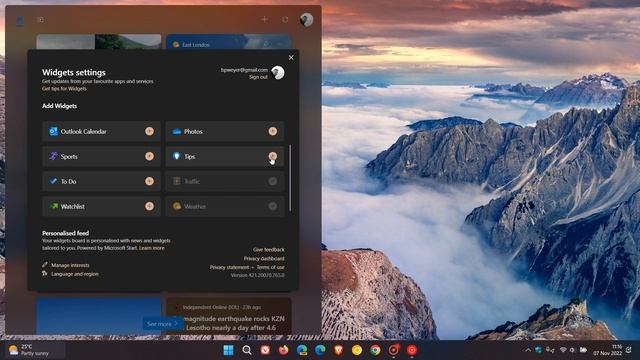Click the Traffic widget label
Image resolution: width=640 pixels, height=360 pixels.
pos(192,181)
